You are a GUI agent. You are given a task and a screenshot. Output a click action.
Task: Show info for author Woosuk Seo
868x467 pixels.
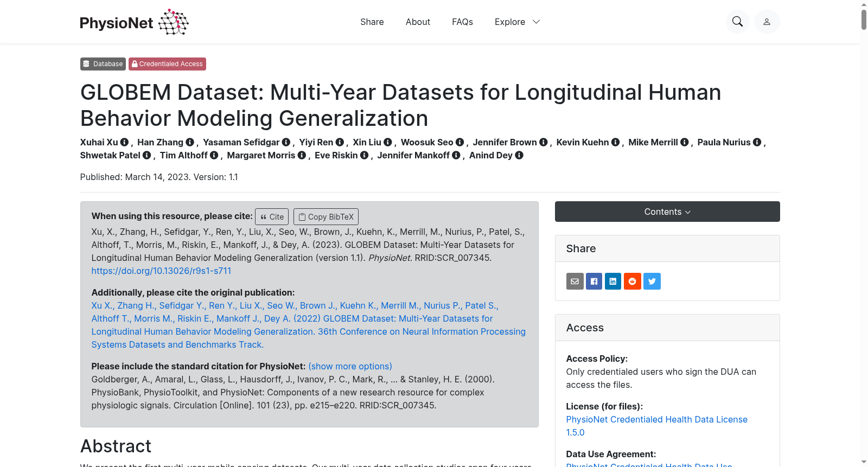tap(460, 142)
